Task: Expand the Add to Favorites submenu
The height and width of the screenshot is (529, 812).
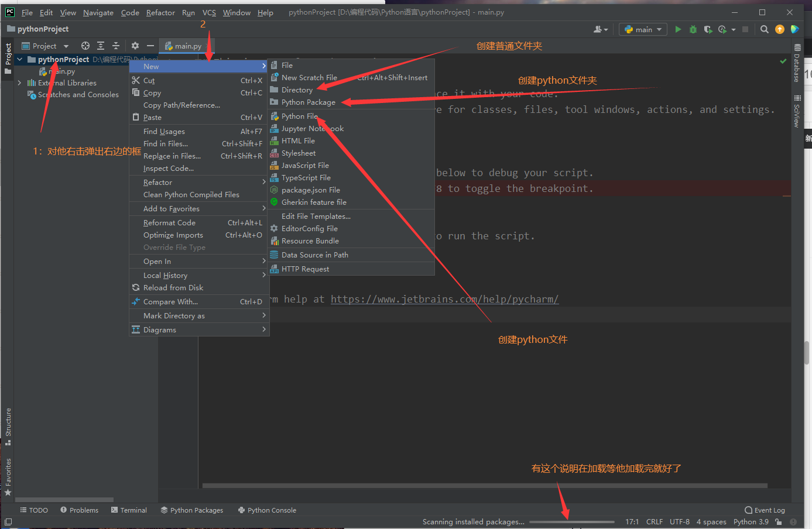Action: click(199, 209)
